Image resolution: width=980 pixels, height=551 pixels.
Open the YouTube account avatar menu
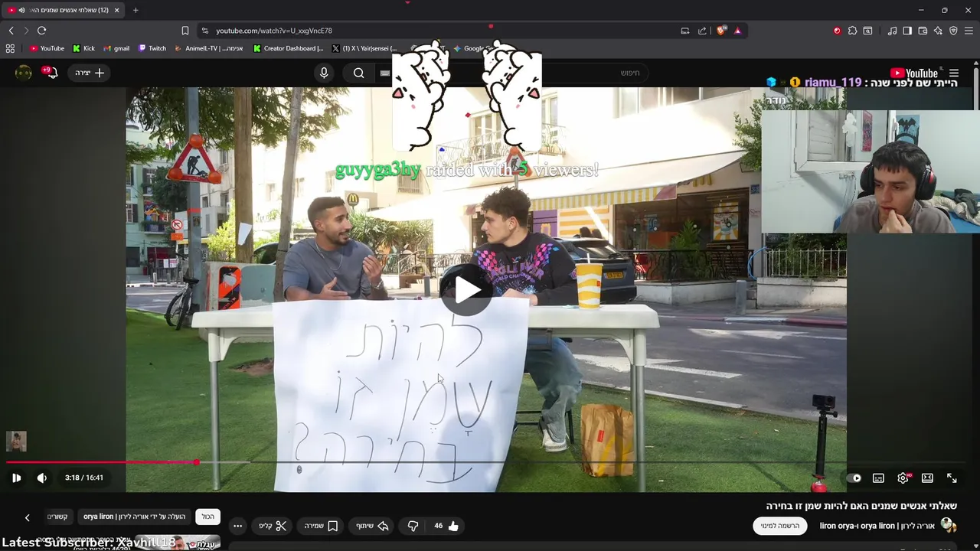[x=24, y=73]
